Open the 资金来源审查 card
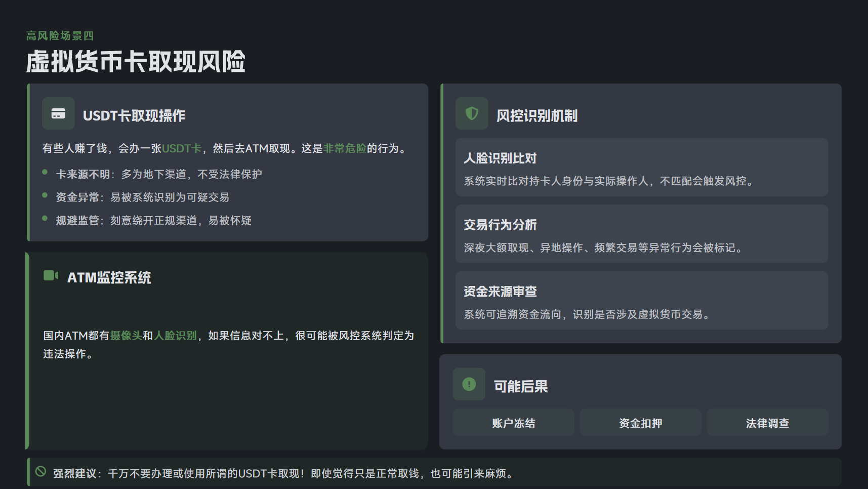Screen dimensions: 868x489 pyautogui.click(x=641, y=301)
